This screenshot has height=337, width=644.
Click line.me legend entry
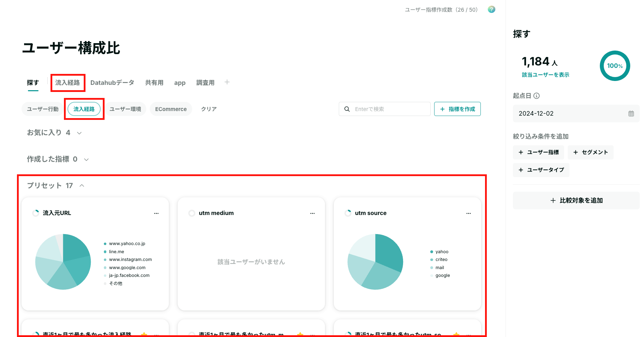click(x=114, y=252)
